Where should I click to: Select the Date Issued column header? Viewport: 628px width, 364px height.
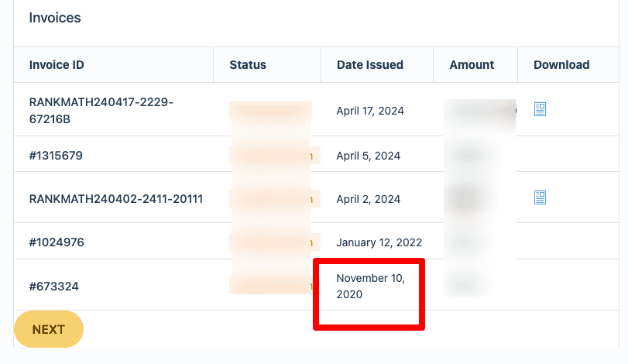[369, 65]
